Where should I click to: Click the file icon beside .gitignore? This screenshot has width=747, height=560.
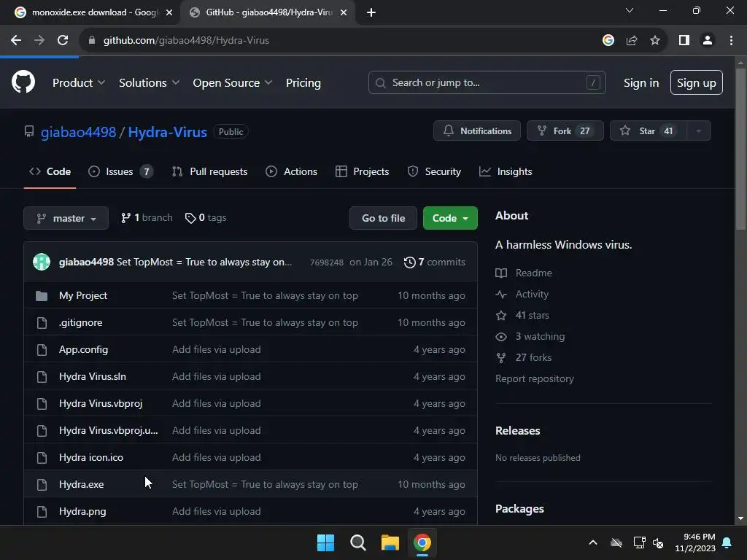click(x=42, y=323)
